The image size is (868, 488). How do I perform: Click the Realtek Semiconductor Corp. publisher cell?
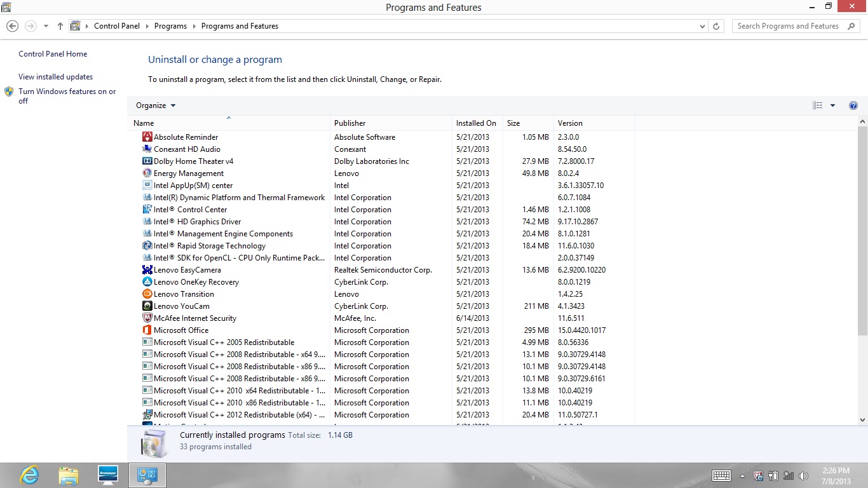point(383,270)
